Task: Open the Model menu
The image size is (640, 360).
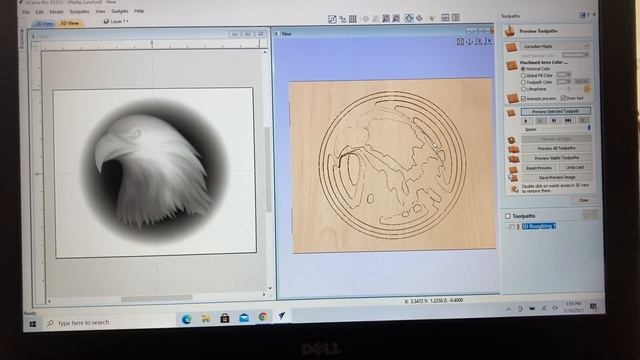Action: click(x=56, y=11)
